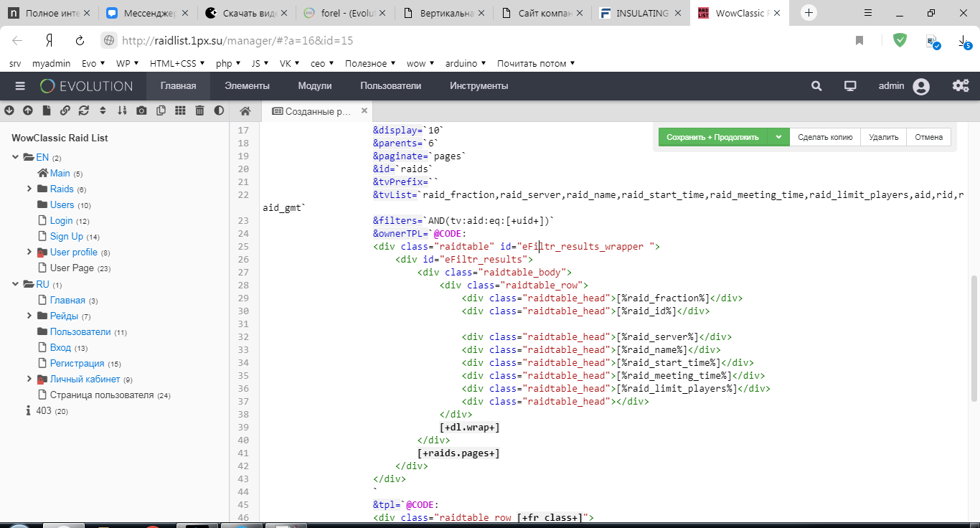
Task: Expand the Raids folder
Action: 29,189
